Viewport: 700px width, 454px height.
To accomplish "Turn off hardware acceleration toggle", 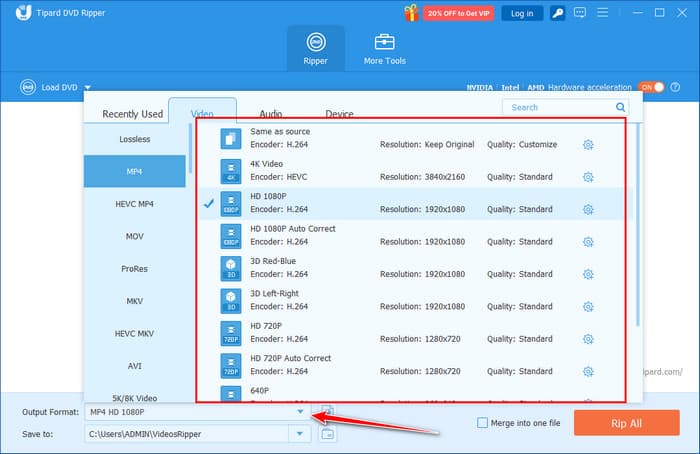I will click(651, 87).
